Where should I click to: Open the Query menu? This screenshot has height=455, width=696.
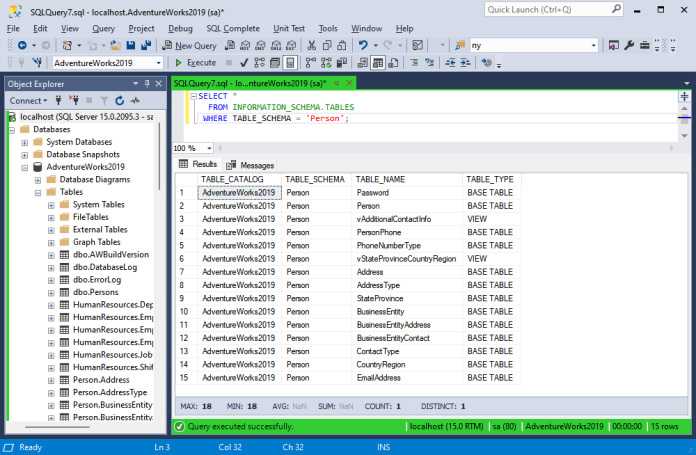103,28
